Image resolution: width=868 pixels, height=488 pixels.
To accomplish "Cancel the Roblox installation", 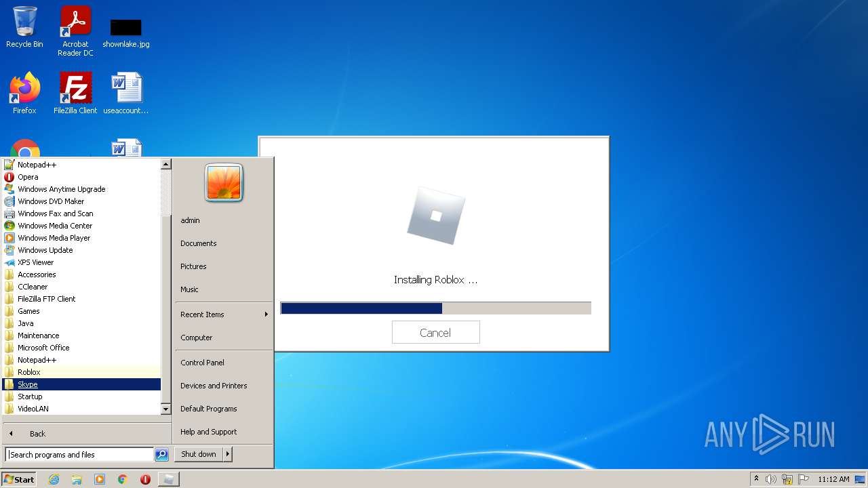I will point(435,332).
